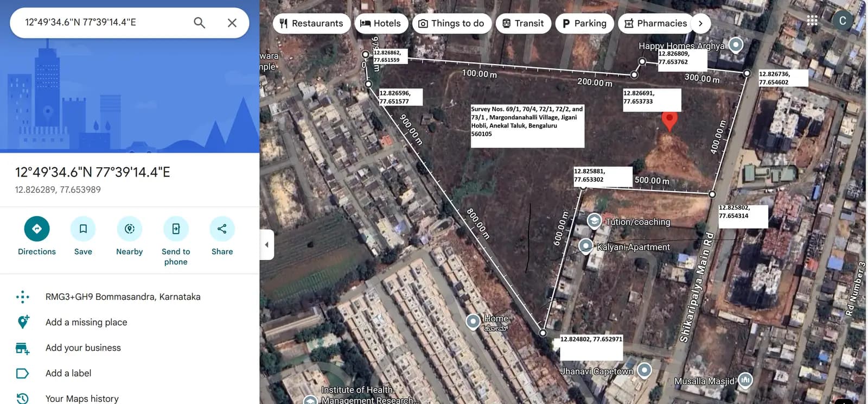Clear the search with the X icon
Screen dimensions: 868x404
point(232,23)
